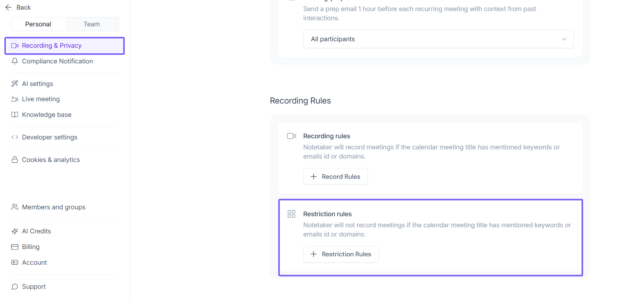Click the Back arrow icon
The width and height of the screenshot is (644, 301).
[8, 7]
